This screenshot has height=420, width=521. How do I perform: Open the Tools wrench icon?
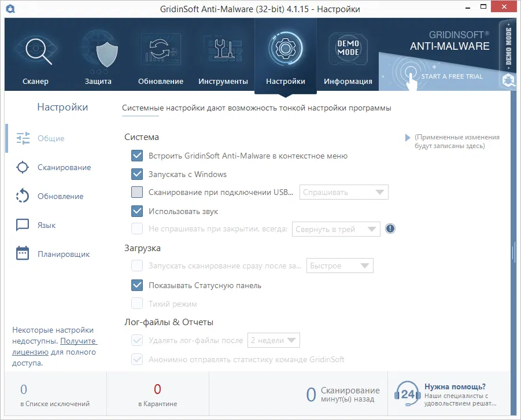point(223,49)
